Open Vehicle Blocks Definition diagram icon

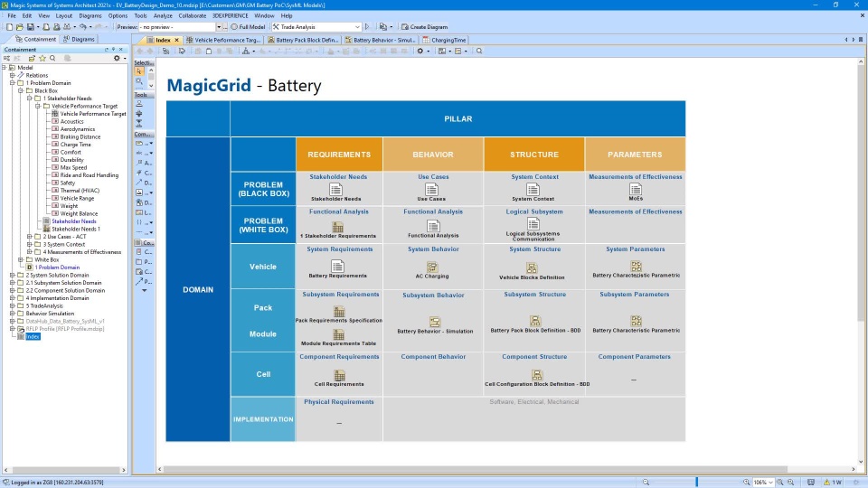pyautogui.click(x=532, y=268)
